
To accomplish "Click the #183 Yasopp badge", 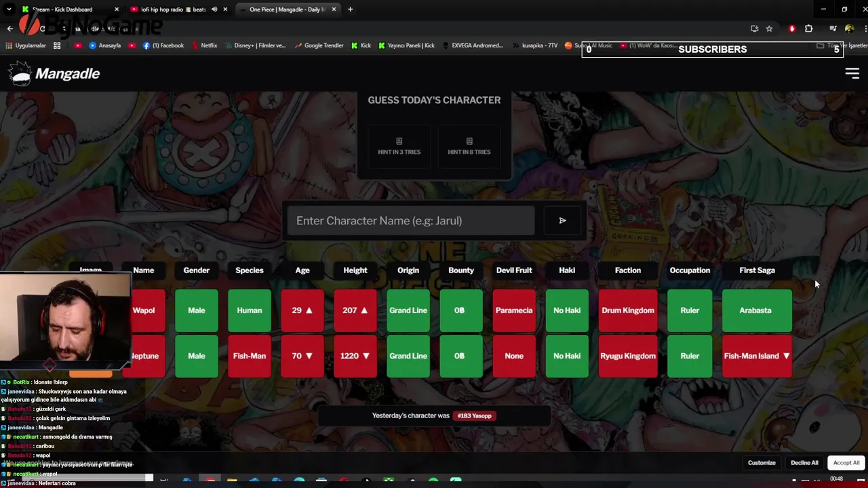I will (474, 415).
